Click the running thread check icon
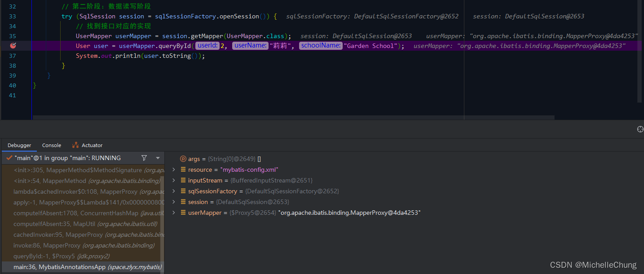The height and width of the screenshot is (274, 644). 9,158
